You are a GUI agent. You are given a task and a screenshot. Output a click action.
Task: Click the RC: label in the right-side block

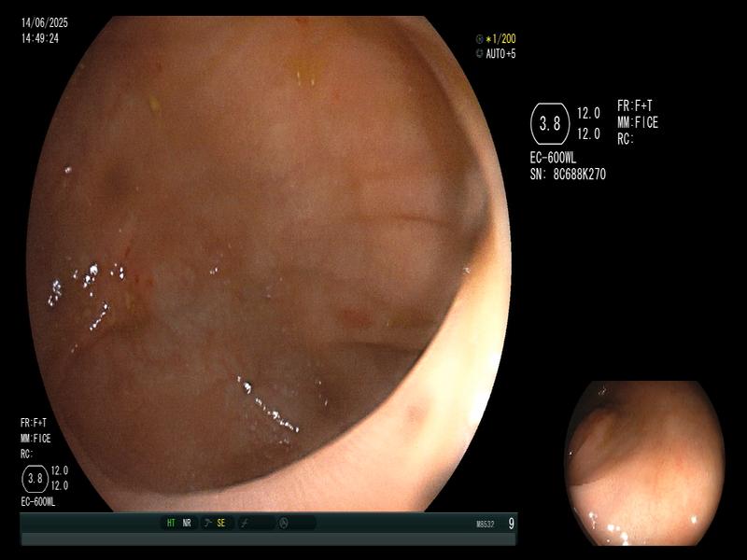[x=626, y=139]
